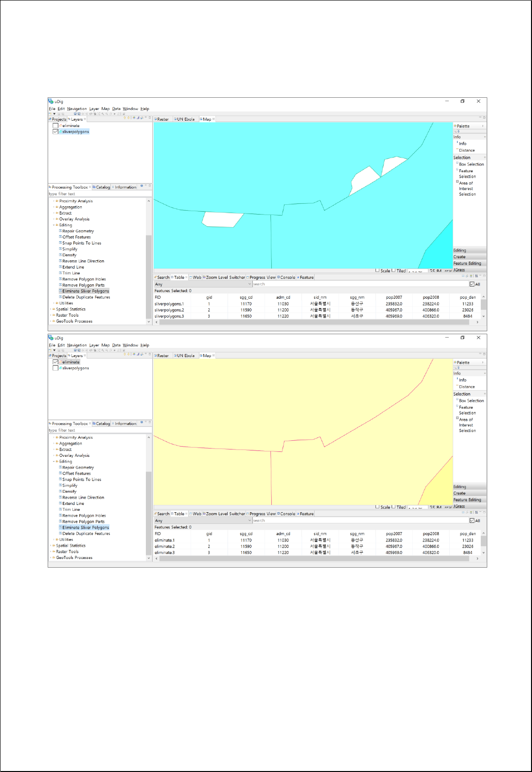Choose Box Selection tool in cyan-map window
Viewport: 532px width, 772px height.
pyautogui.click(x=471, y=164)
